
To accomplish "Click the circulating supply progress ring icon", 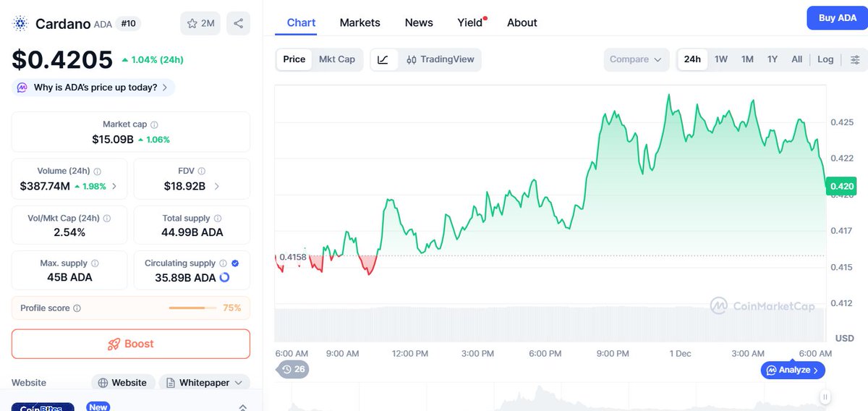I will 224,277.
